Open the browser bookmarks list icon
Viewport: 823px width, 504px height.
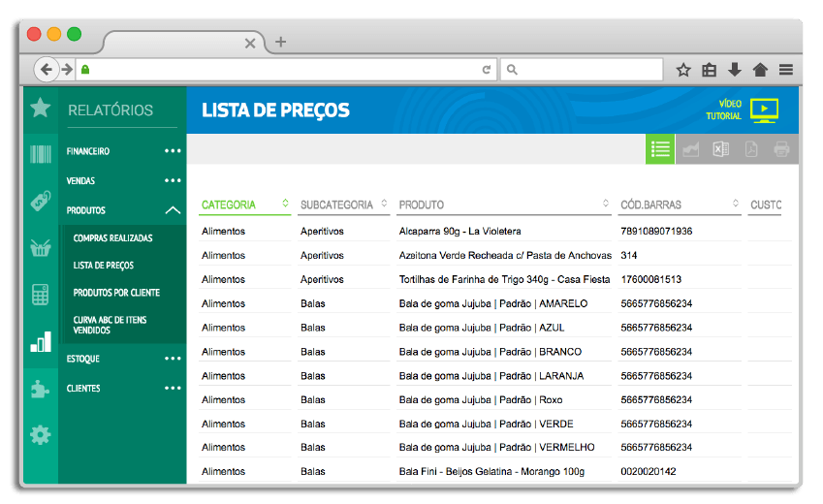click(x=710, y=70)
